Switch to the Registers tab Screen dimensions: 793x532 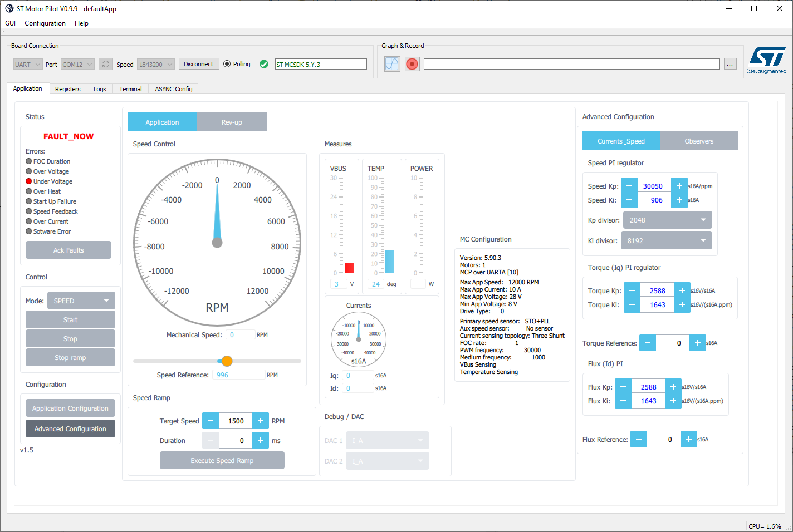(x=68, y=89)
